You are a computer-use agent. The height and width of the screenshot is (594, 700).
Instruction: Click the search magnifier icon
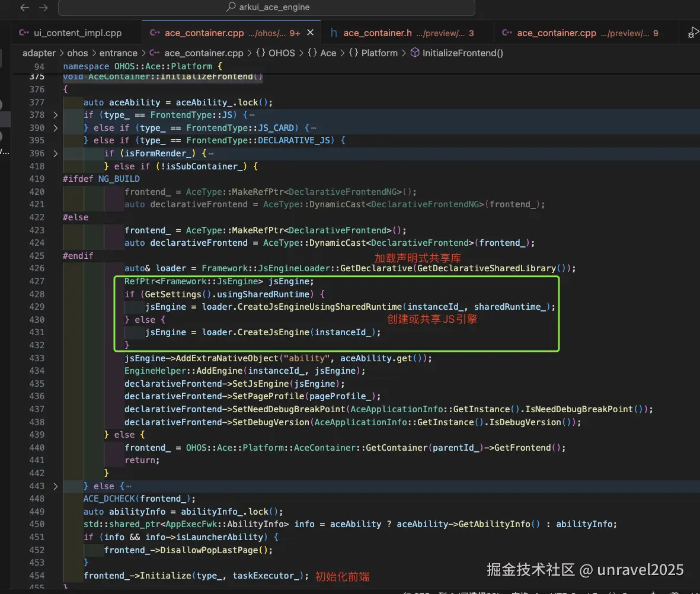[231, 7]
